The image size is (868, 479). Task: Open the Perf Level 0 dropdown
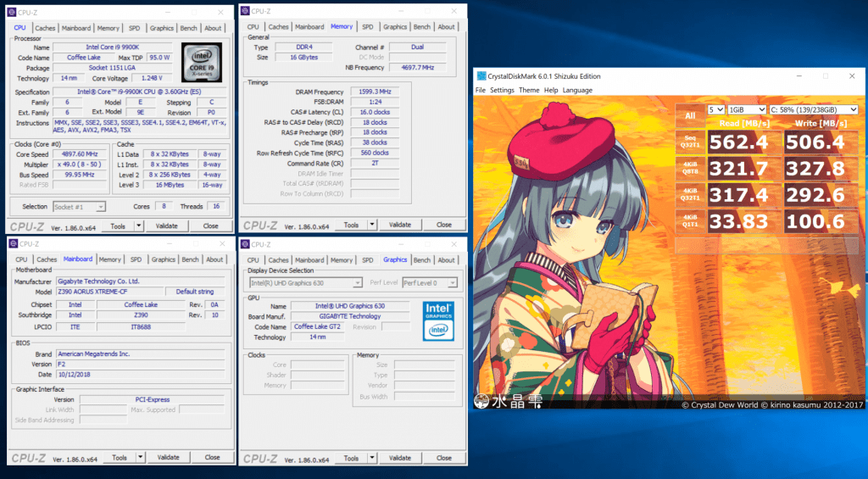point(430,283)
